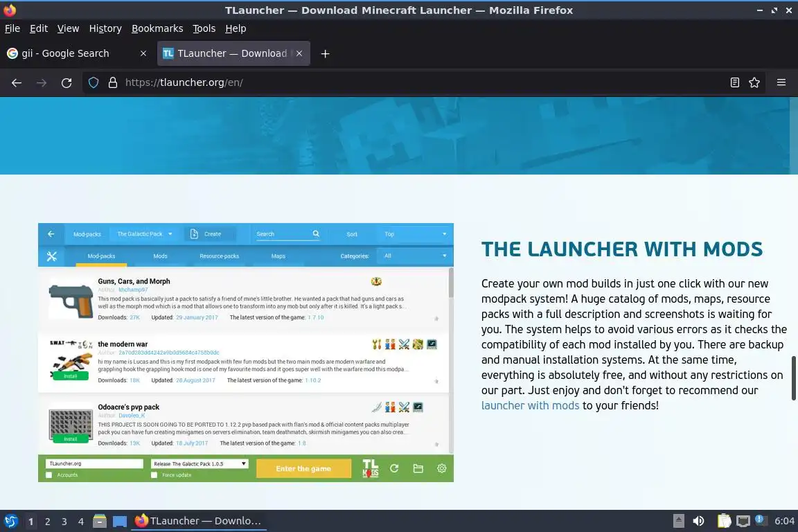The height and width of the screenshot is (532, 798).
Task: Select the Mods tab in the launcher
Action: click(x=160, y=256)
